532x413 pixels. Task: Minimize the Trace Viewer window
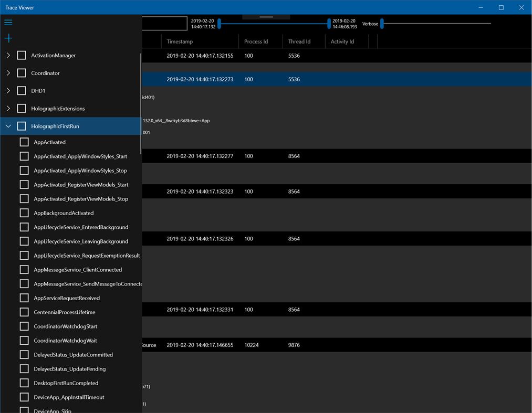[x=481, y=7]
